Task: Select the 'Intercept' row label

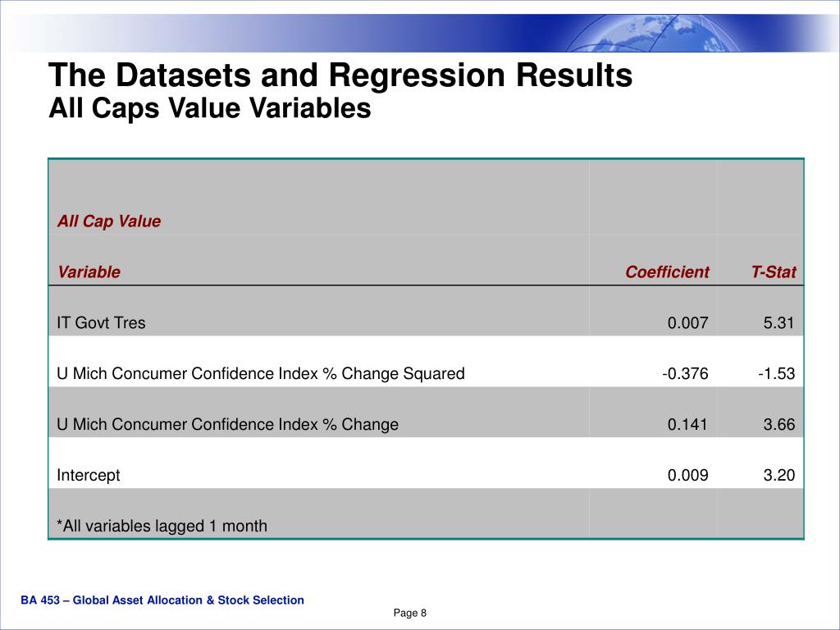Action: coord(89,475)
